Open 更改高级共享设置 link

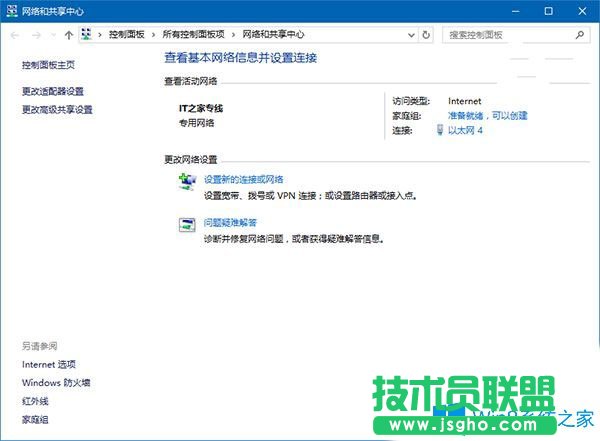[57, 110]
